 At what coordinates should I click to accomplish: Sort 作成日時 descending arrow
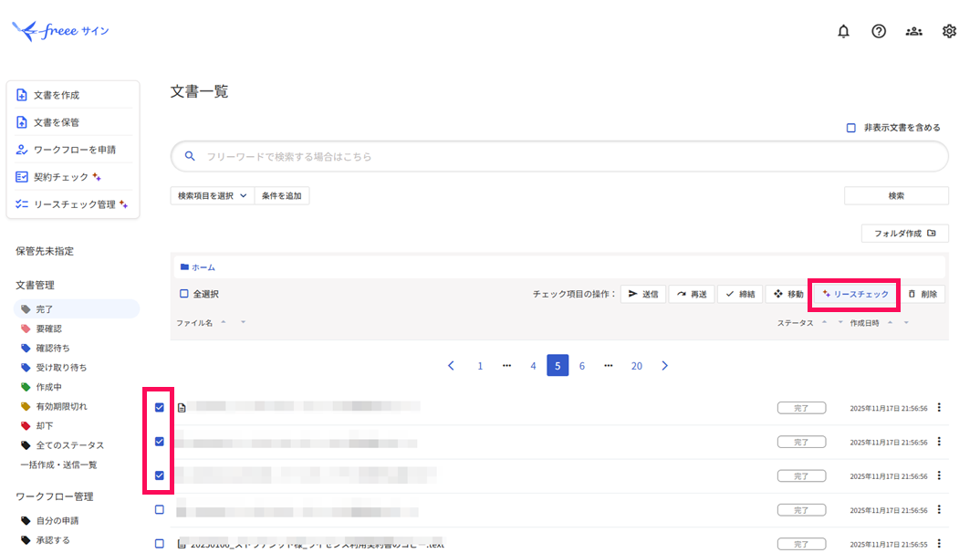click(x=906, y=322)
